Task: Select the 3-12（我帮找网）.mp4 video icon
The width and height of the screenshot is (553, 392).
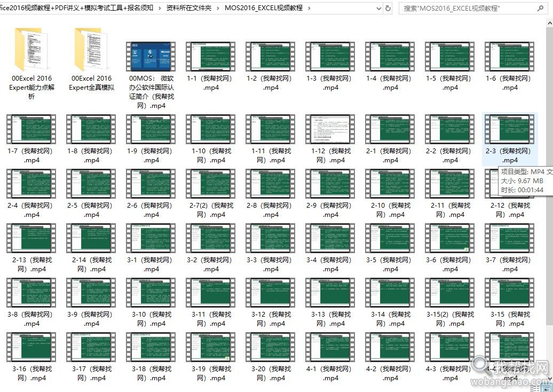Action: 271,293
